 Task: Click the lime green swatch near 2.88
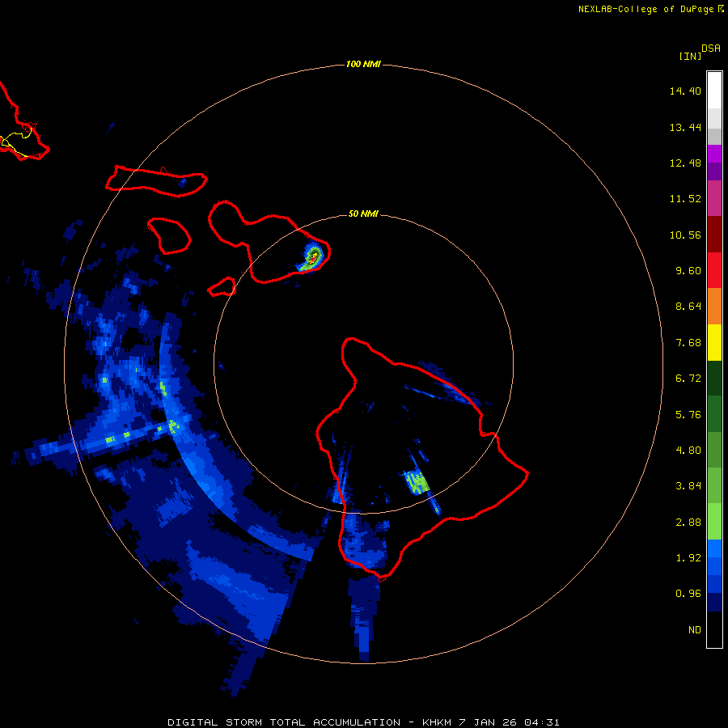coord(714,522)
